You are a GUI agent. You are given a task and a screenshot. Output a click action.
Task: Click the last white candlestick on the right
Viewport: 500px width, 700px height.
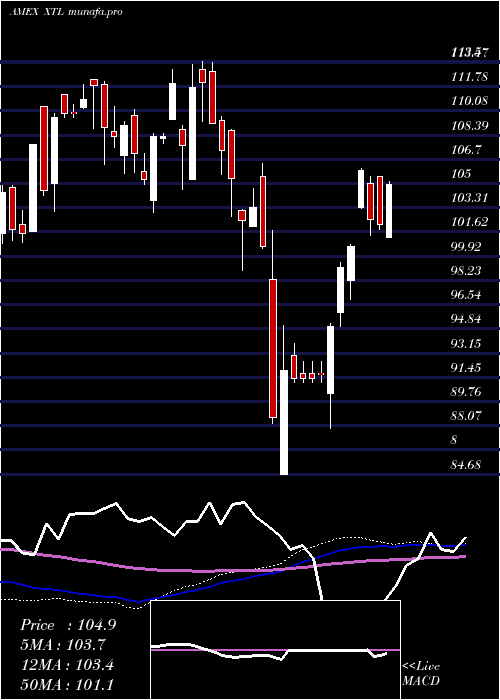point(389,211)
